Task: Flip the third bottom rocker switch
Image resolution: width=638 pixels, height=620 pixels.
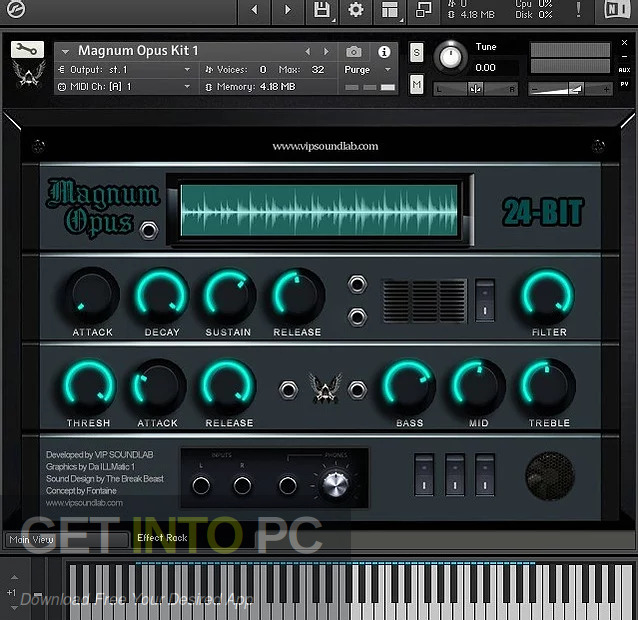Action: (485, 475)
